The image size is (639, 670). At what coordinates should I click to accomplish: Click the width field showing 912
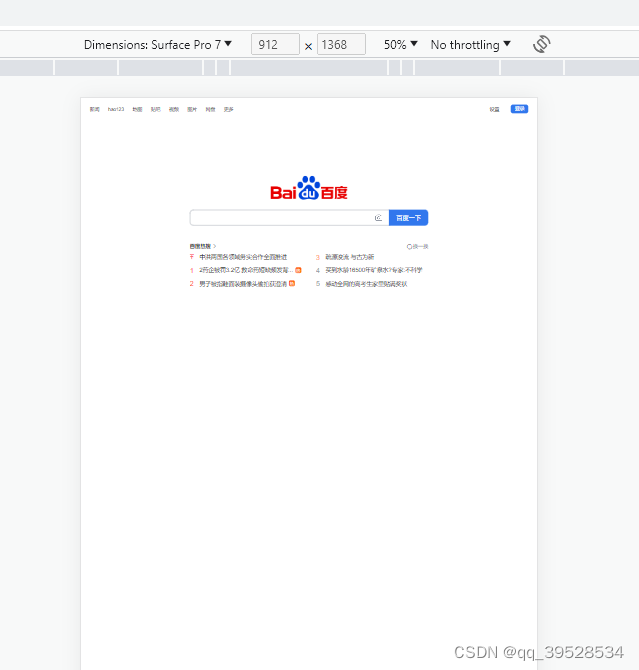275,44
